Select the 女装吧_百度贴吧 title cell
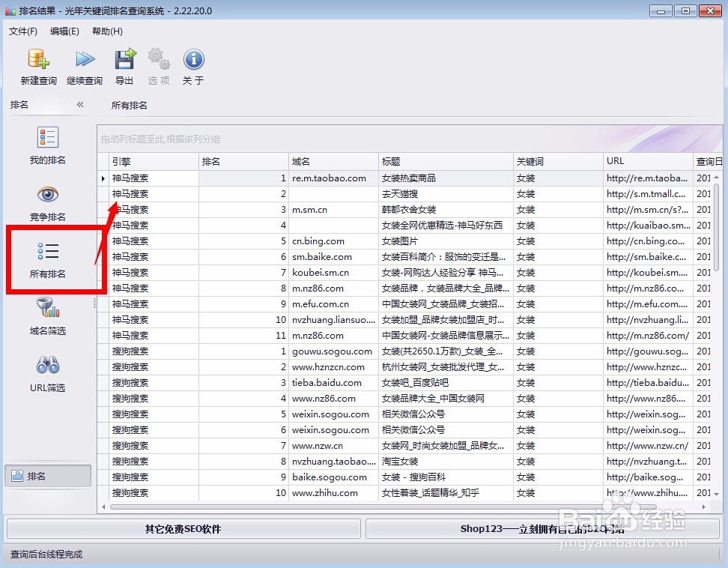The height and width of the screenshot is (568, 728). click(x=446, y=383)
